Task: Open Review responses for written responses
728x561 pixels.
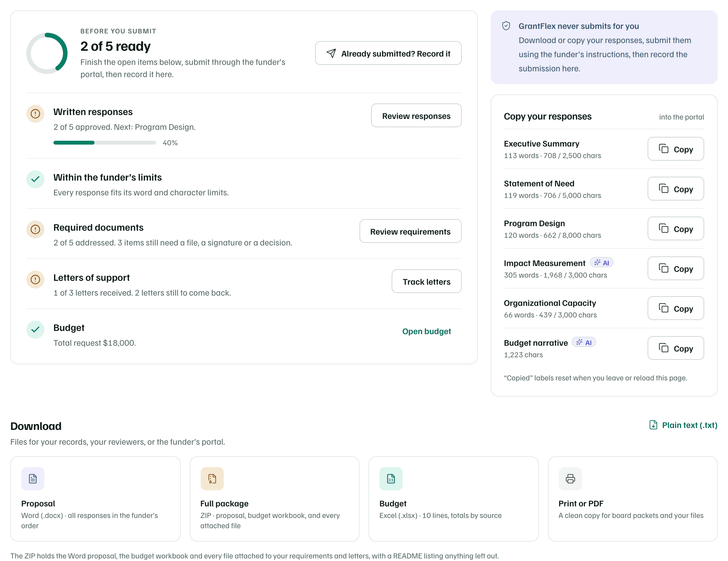Action: pyautogui.click(x=416, y=116)
